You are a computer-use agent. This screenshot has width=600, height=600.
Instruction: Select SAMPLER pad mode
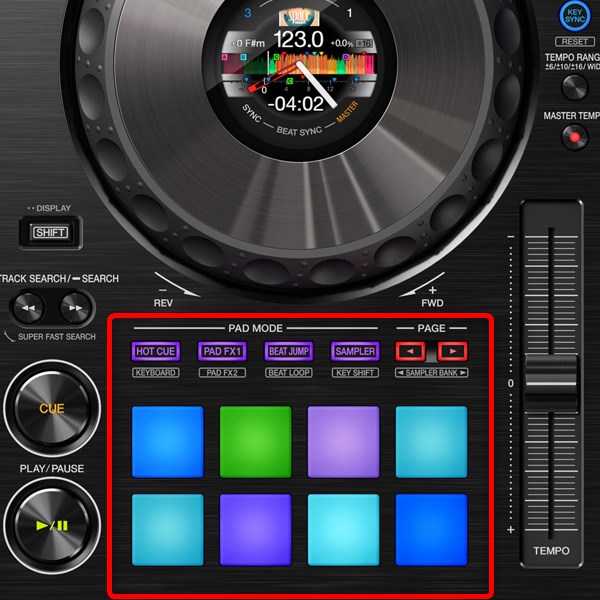(355, 351)
